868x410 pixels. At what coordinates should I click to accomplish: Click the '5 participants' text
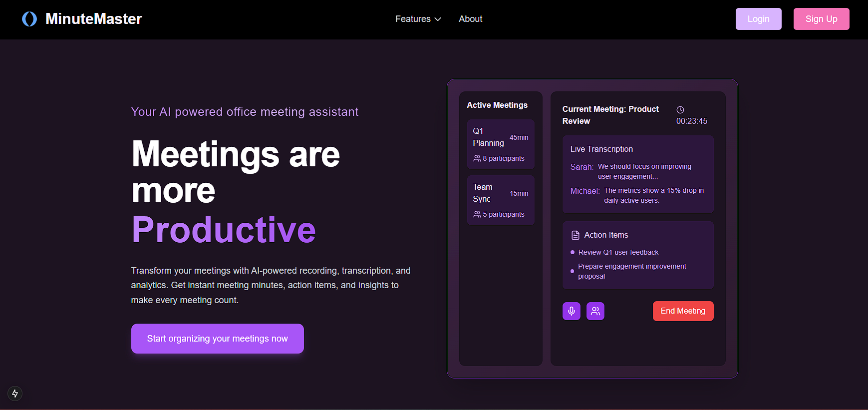504,214
